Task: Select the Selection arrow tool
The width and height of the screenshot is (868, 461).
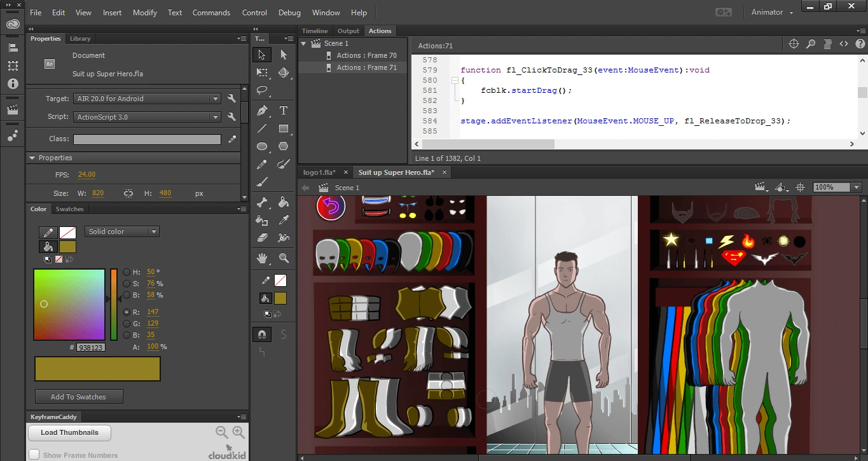Action: [262, 55]
